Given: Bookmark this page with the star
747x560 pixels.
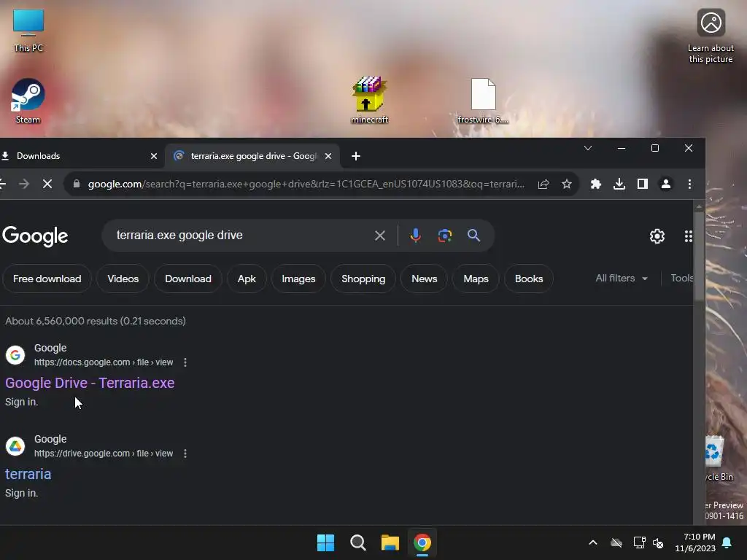Looking at the screenshot, I should [566, 184].
